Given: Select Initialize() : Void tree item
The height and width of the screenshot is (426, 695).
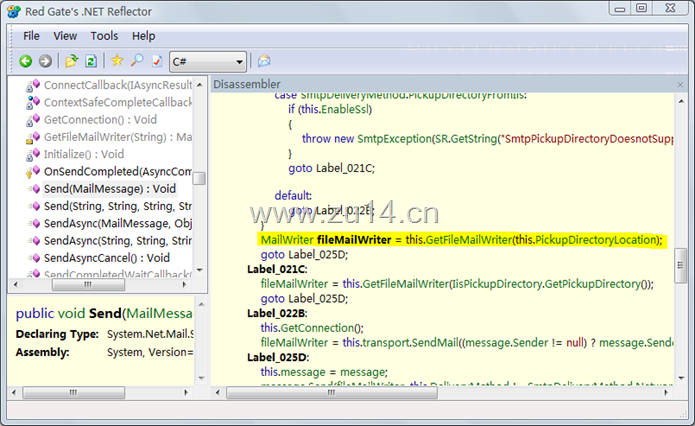Looking at the screenshot, I should 84,154.
